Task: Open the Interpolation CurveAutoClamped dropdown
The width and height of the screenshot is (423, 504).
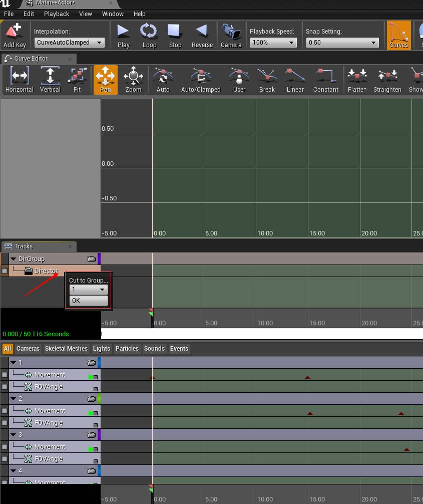Action: [69, 43]
